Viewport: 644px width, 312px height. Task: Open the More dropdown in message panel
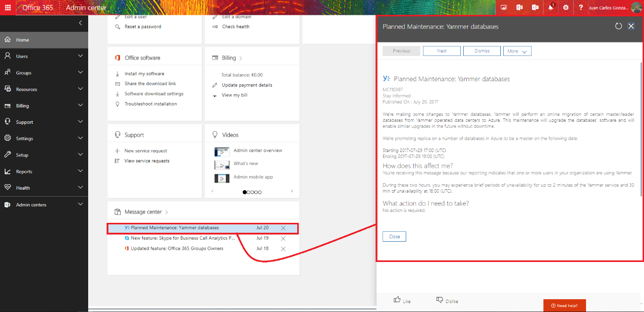click(517, 51)
